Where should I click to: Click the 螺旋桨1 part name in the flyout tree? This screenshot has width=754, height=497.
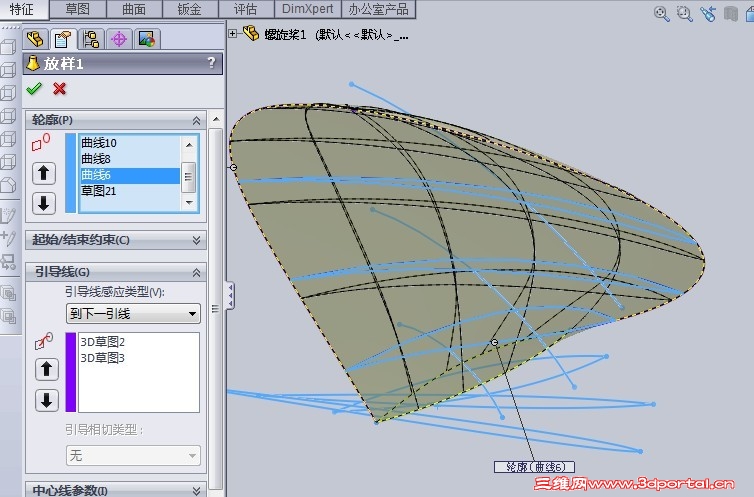[x=285, y=35]
